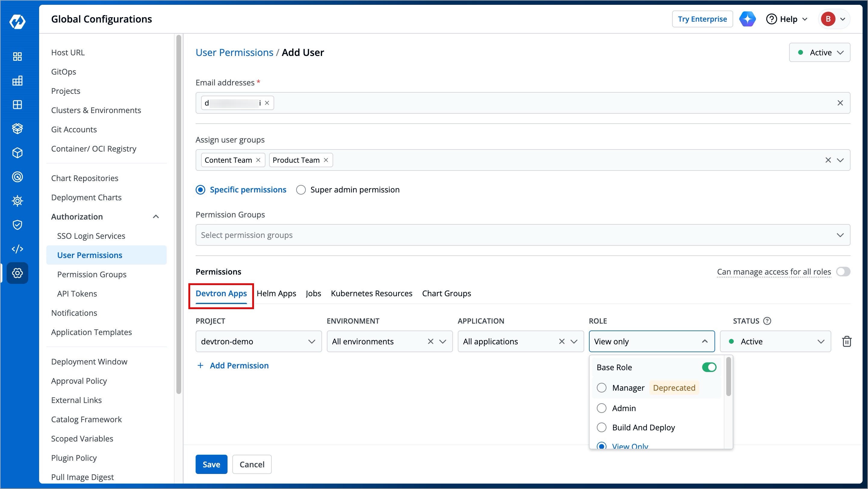Click the Save button
Viewport: 868px width, 489px height.
pyautogui.click(x=211, y=464)
